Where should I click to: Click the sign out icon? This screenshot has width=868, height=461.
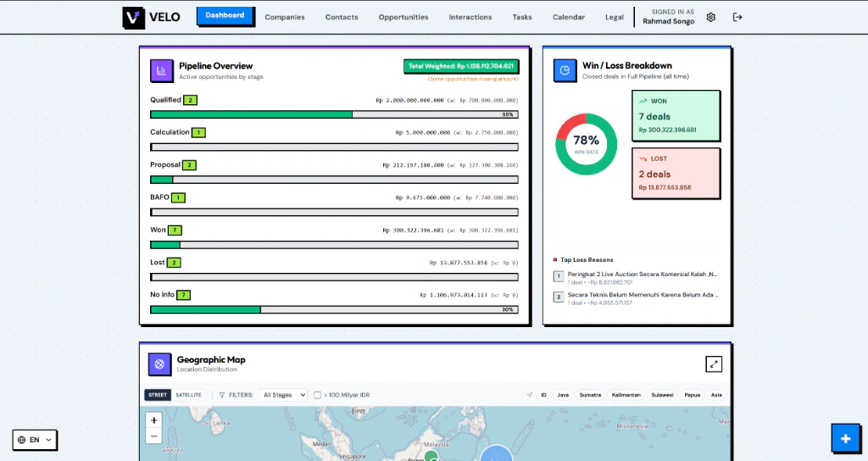pyautogui.click(x=737, y=17)
